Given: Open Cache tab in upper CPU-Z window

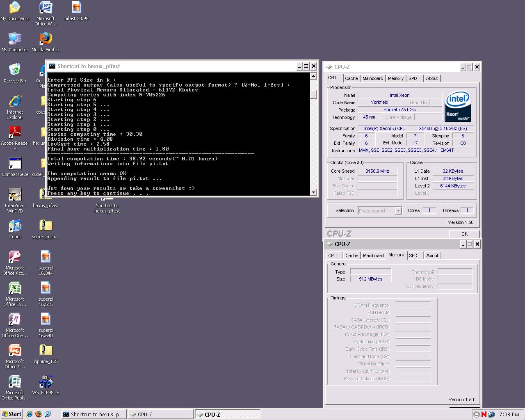Looking at the screenshot, I should click(351, 78).
